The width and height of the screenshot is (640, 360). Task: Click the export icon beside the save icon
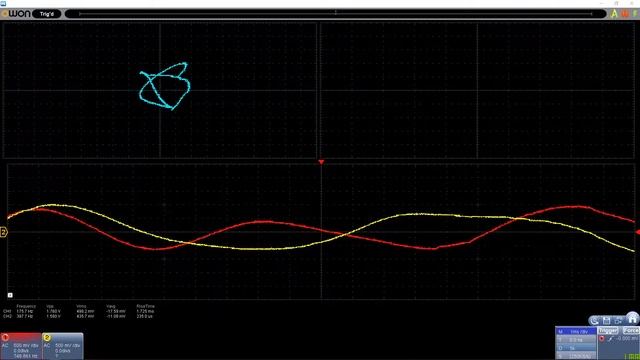[618, 321]
